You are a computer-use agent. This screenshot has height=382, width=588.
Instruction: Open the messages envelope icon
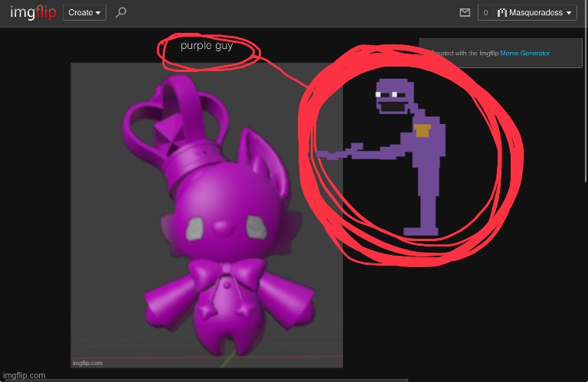point(465,13)
